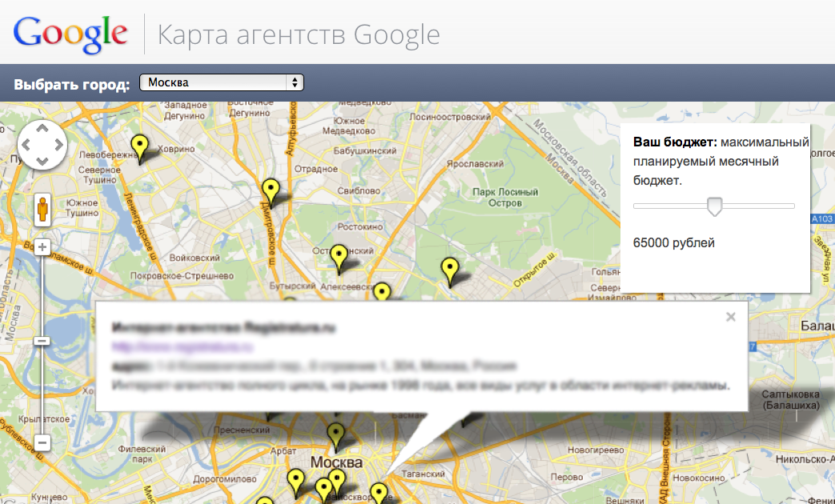This screenshot has height=504, width=835.
Task: Click the zoom slider handle
Action: tap(42, 341)
